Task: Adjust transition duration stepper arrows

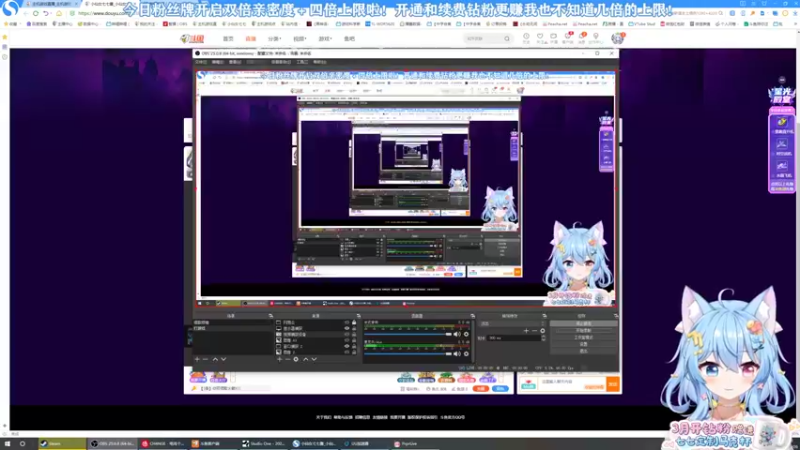Action: point(543,338)
